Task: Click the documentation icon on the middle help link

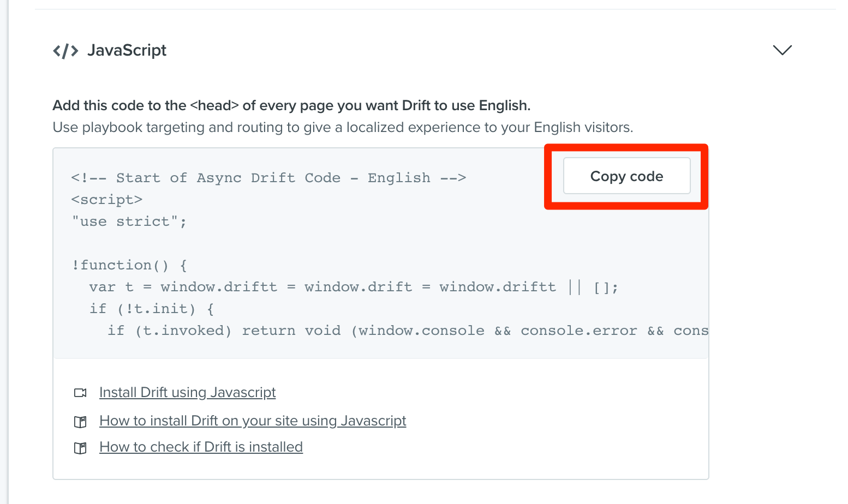Action: tap(80, 421)
